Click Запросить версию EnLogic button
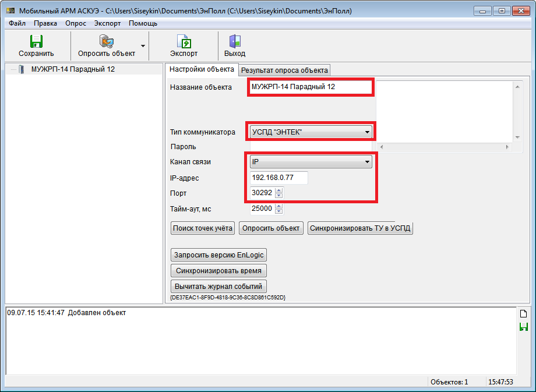The height and width of the screenshot is (392, 536). (218, 255)
